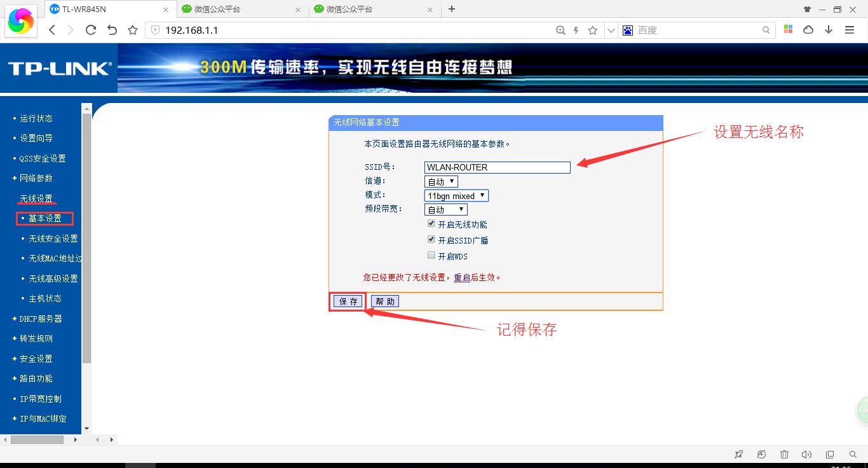Viewport: 868px width, 468px height.
Task: Click the cloud sync icon
Action: tap(808, 30)
